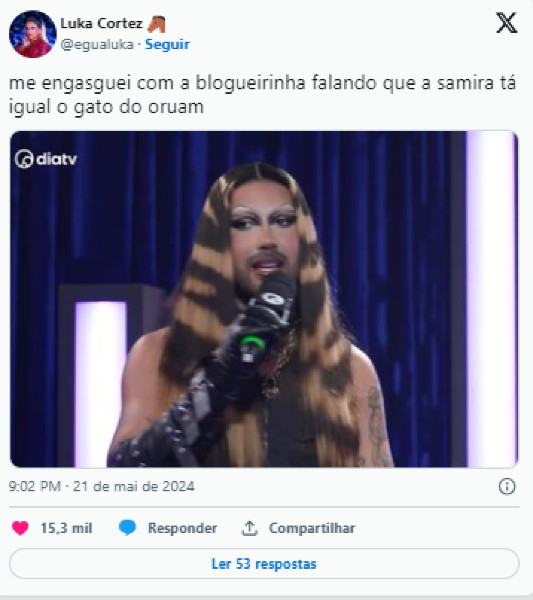Open the embedded video thumbnail
Viewport: 533px width, 600px height.
(264, 299)
